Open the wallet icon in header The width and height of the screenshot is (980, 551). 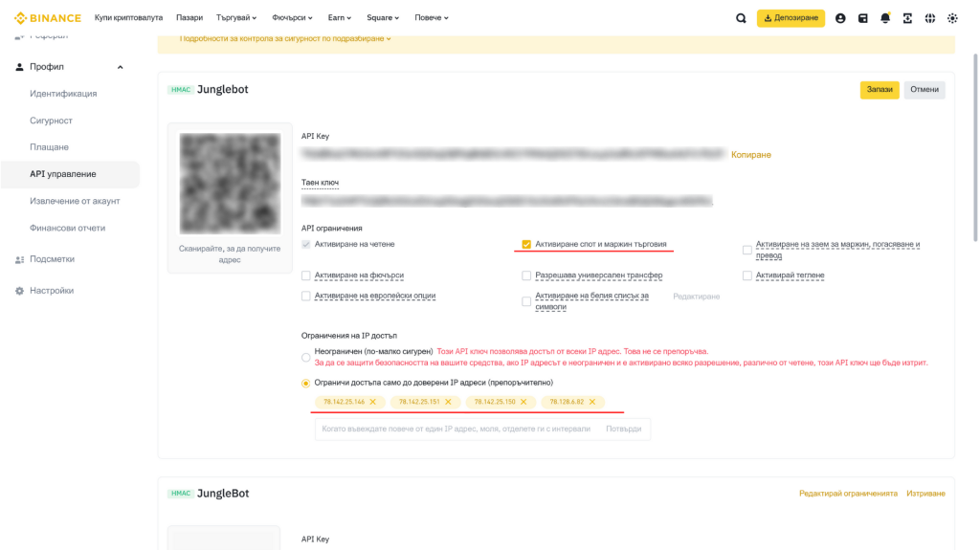click(862, 18)
